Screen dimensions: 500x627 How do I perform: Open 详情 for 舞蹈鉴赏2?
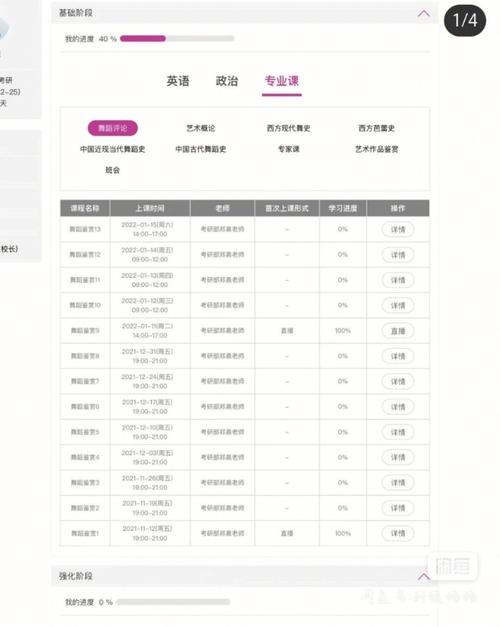tap(398, 508)
